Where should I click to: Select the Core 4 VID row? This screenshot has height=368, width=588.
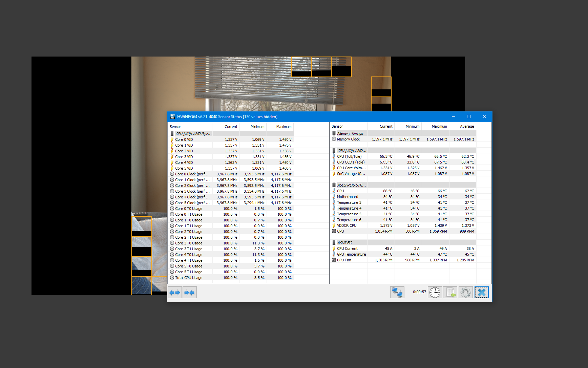tap(231, 163)
